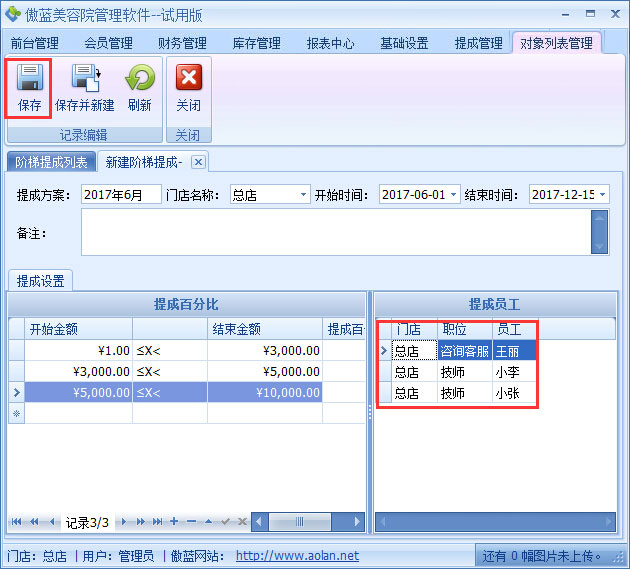Screen dimensions: 630x569
Task: Open the 结束时间 date dropdown
Action: [x=603, y=195]
